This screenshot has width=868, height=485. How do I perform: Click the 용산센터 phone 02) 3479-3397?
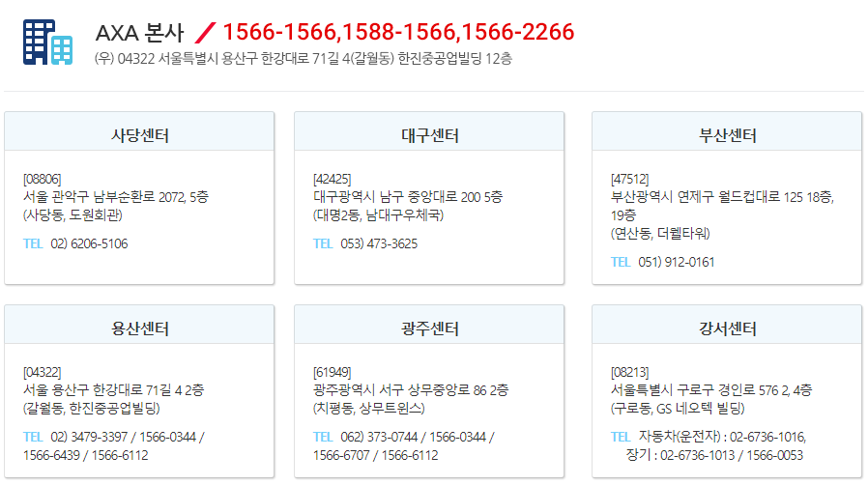pyautogui.click(x=89, y=437)
